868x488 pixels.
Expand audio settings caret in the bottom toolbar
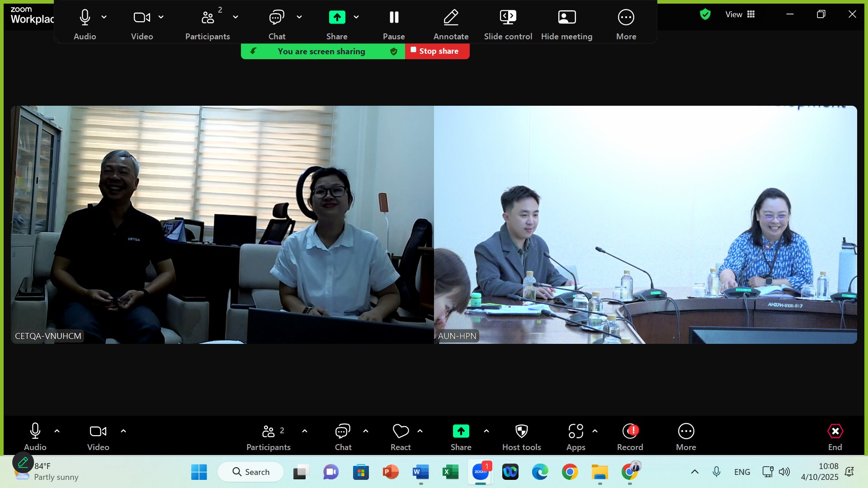click(57, 431)
